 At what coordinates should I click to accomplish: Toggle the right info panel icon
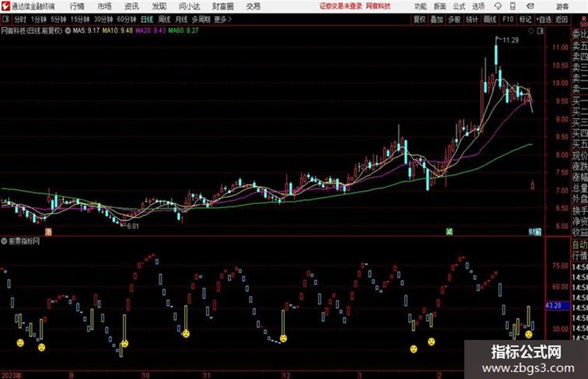pos(540,31)
